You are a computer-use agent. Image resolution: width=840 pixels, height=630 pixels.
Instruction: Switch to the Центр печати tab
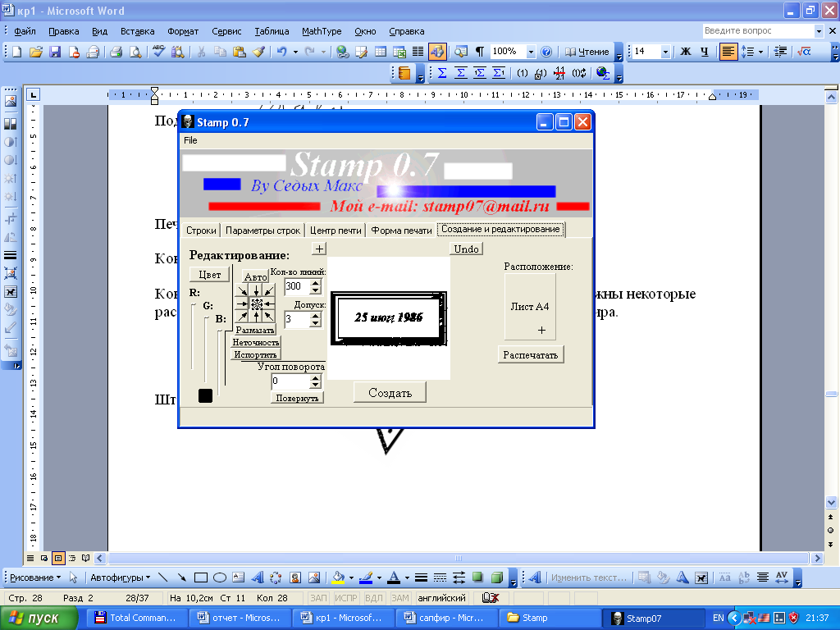coord(336,231)
